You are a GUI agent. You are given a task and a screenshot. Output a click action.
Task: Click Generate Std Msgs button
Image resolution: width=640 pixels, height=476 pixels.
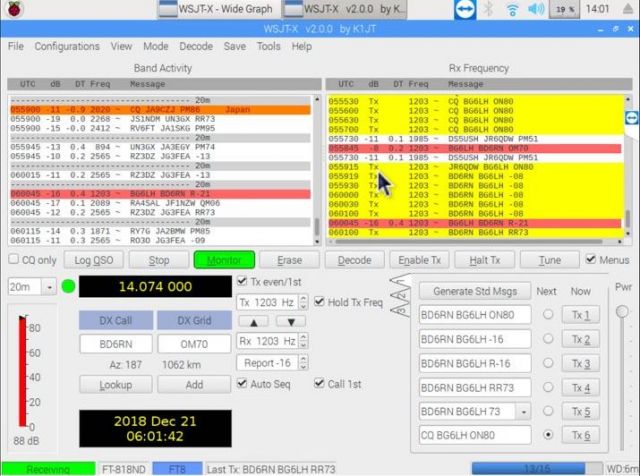pos(475,291)
